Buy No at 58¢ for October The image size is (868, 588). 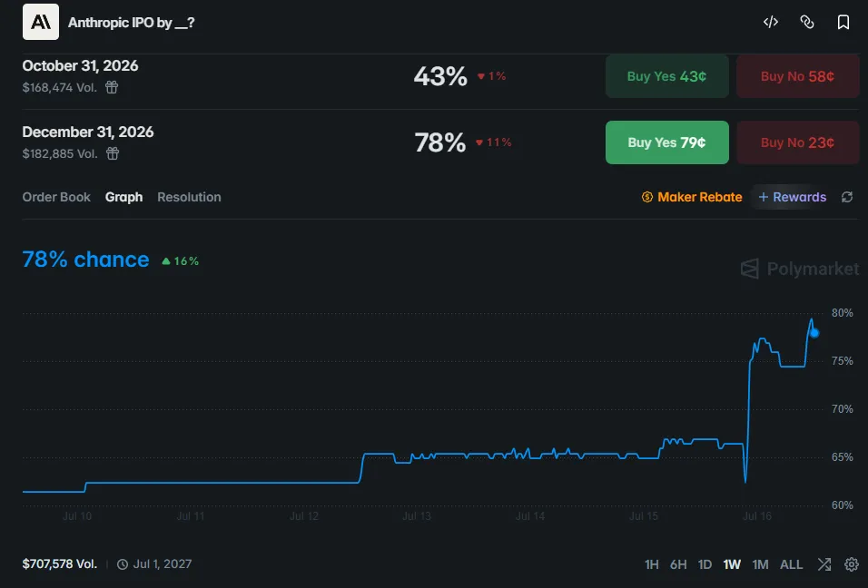point(798,76)
